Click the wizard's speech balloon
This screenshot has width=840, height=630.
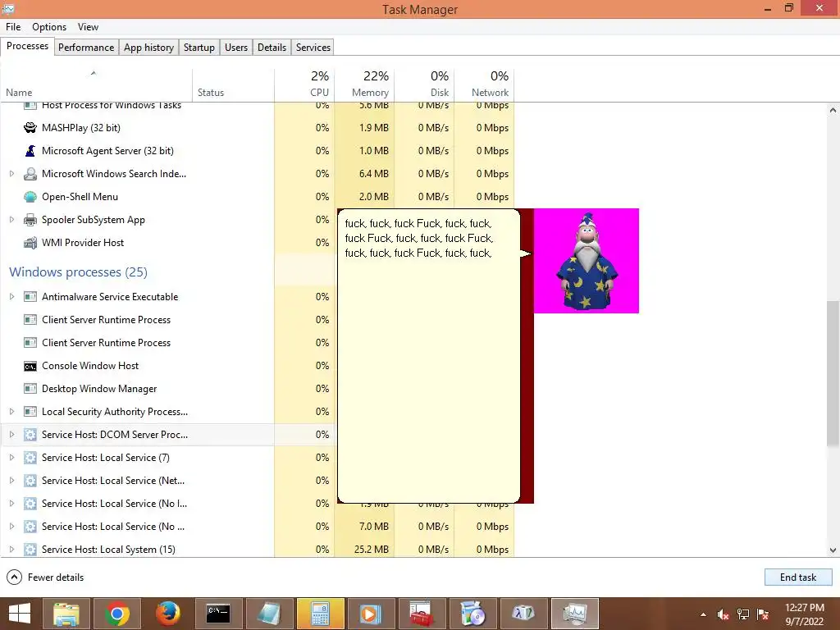(x=428, y=356)
